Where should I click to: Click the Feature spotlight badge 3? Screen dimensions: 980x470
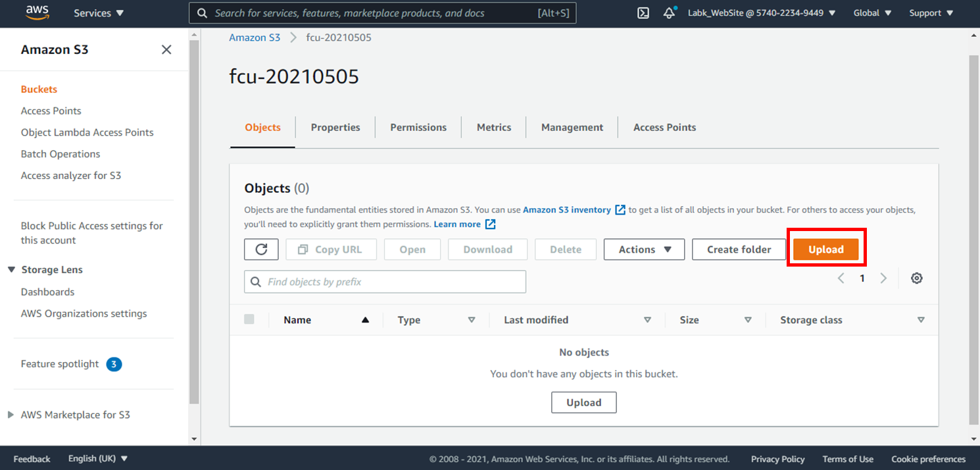coord(114,364)
